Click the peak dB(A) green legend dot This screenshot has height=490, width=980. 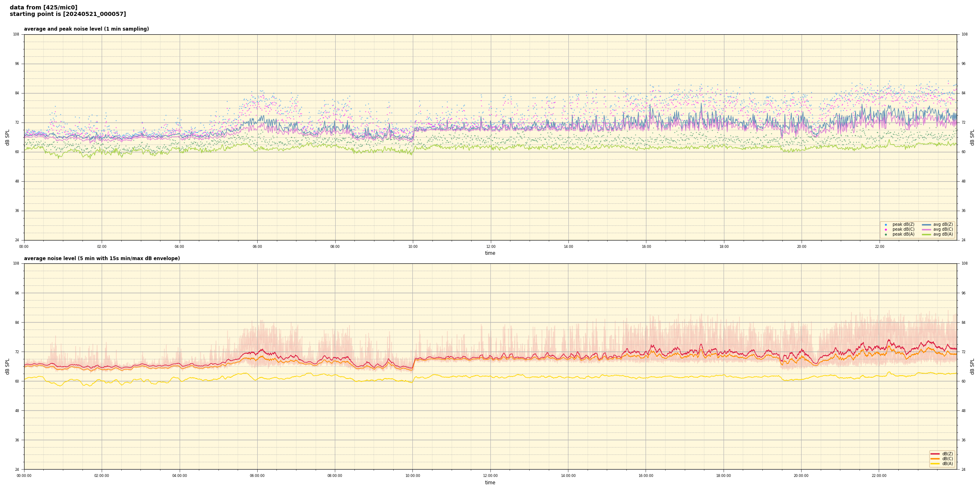click(886, 234)
